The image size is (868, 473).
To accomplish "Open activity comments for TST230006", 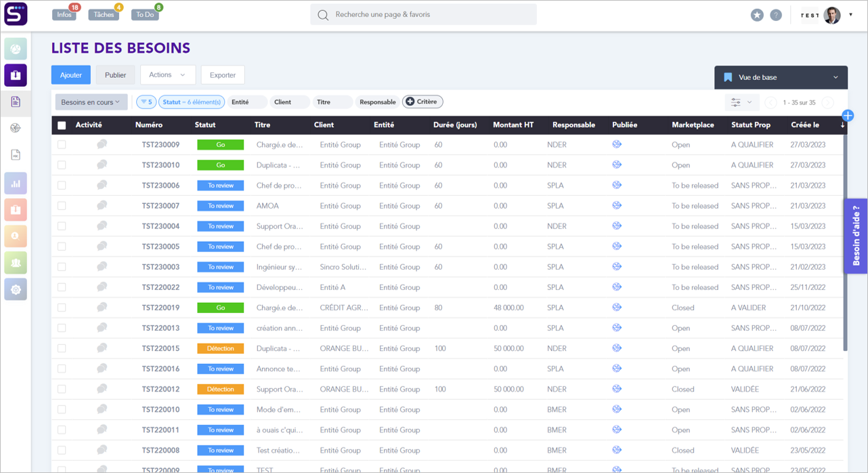I will pos(102,185).
